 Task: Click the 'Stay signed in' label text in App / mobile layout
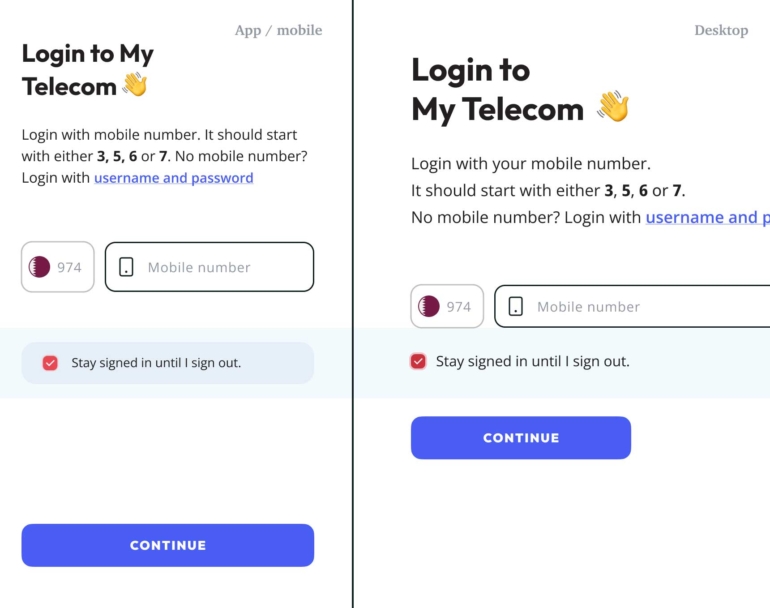(x=156, y=363)
